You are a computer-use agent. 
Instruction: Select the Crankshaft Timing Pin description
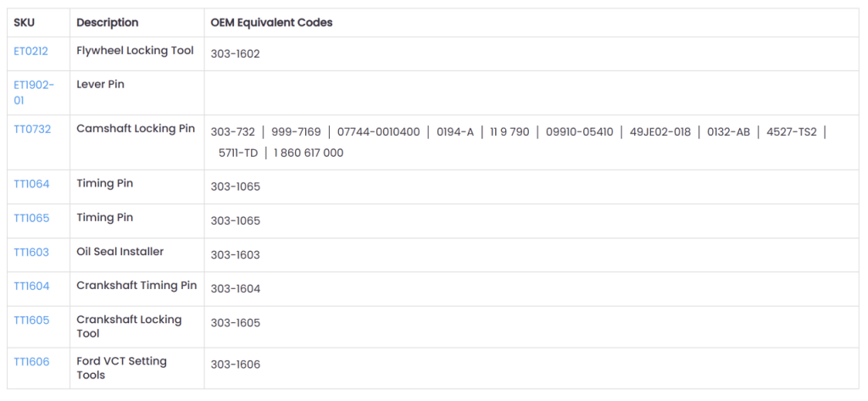click(x=136, y=286)
